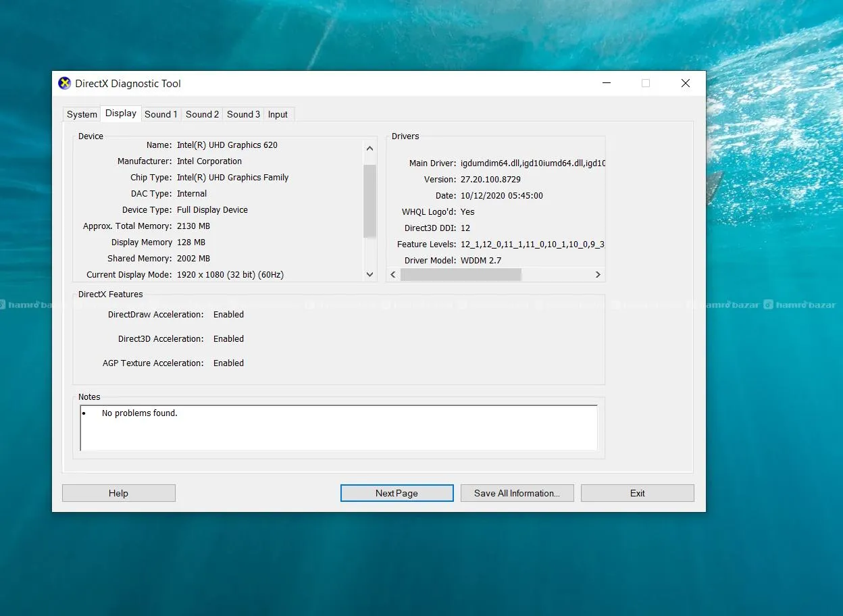Click the Help button
The width and height of the screenshot is (843, 616).
pos(118,493)
